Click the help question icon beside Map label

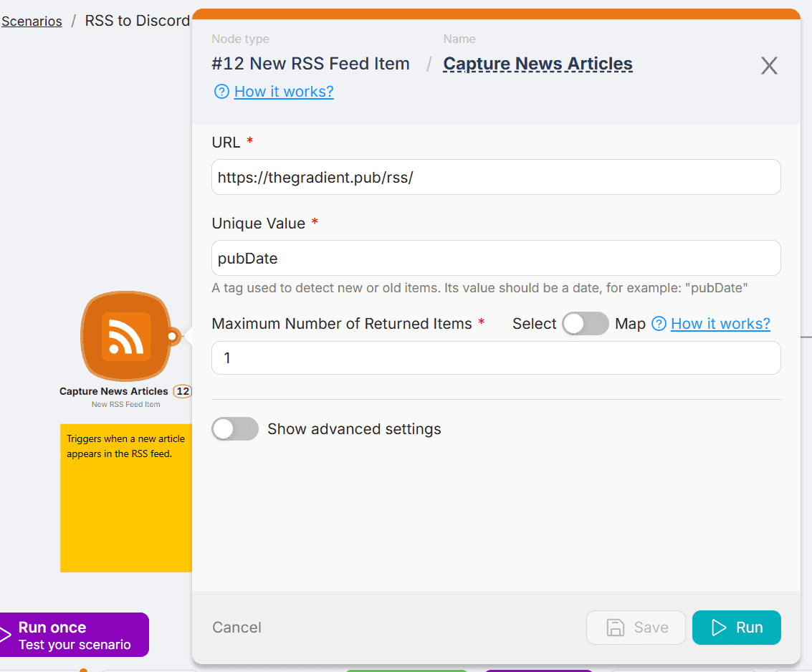[659, 324]
